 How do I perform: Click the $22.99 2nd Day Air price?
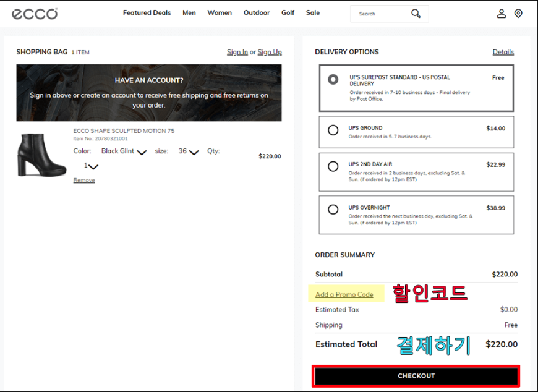point(496,164)
